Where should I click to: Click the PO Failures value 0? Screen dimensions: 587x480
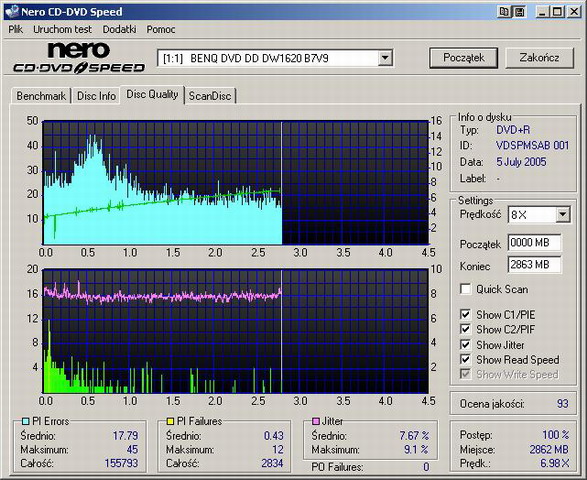(426, 467)
